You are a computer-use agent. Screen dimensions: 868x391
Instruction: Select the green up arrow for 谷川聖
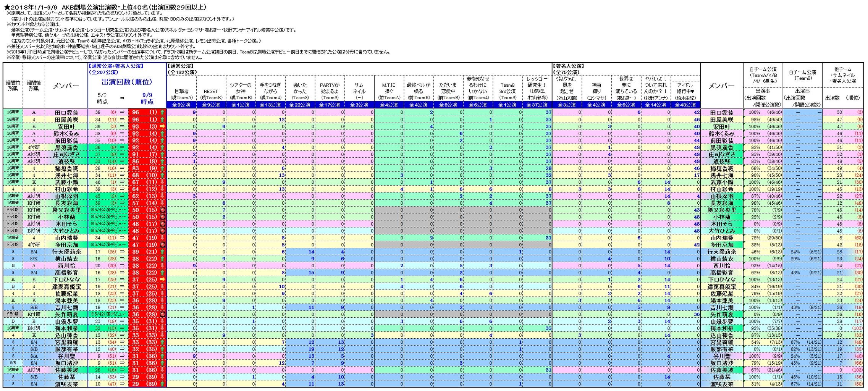(162, 356)
